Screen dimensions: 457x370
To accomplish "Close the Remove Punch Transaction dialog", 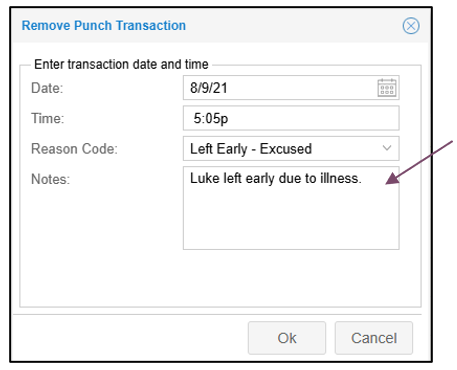I will pyautogui.click(x=411, y=26).
